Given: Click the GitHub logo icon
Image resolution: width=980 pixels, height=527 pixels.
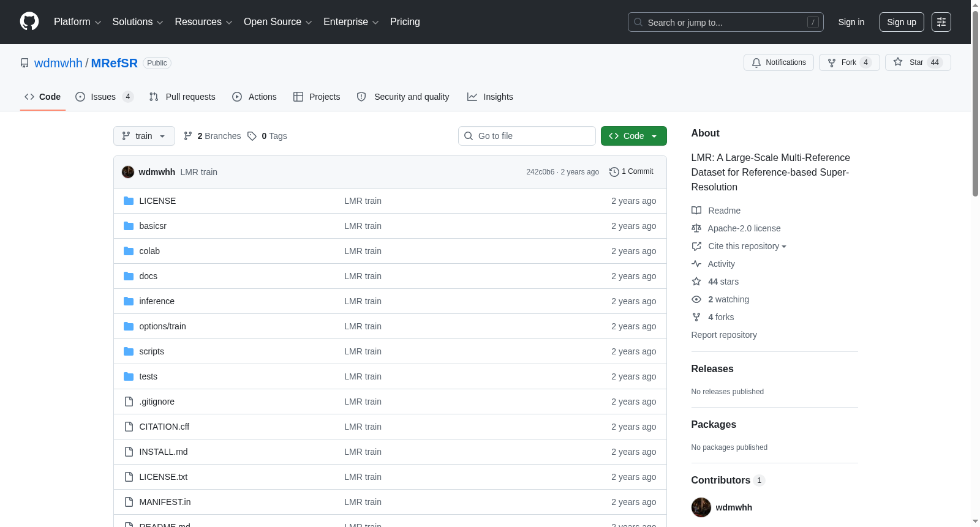Looking at the screenshot, I should (29, 22).
